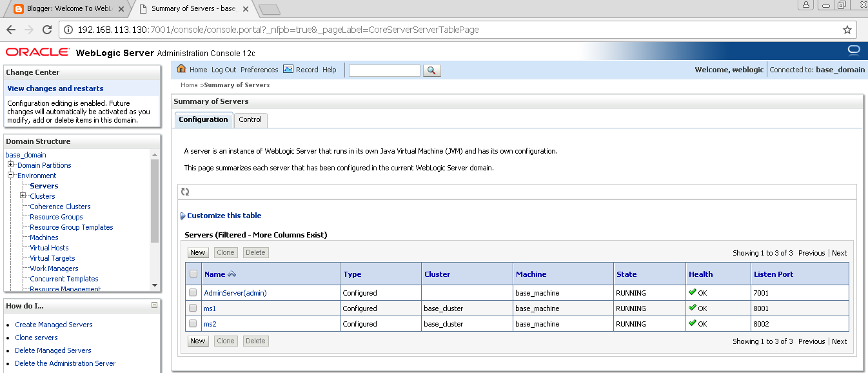This screenshot has width=868, height=373.
Task: Click the search magnifier button
Action: point(431,70)
